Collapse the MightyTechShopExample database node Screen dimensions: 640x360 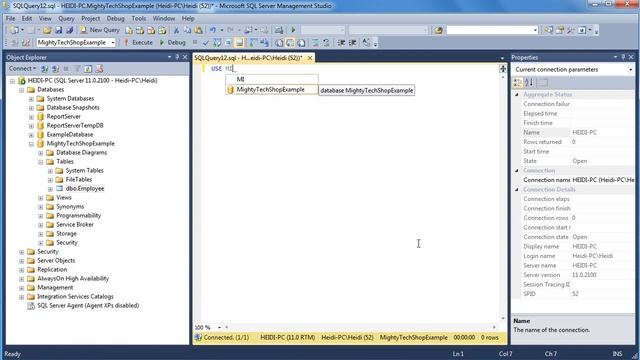pyautogui.click(x=31, y=144)
